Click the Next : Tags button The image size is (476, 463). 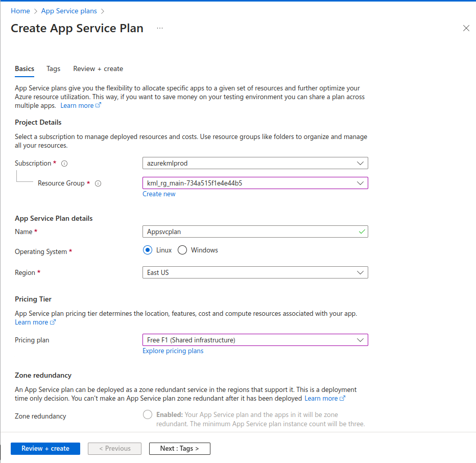coord(179,448)
